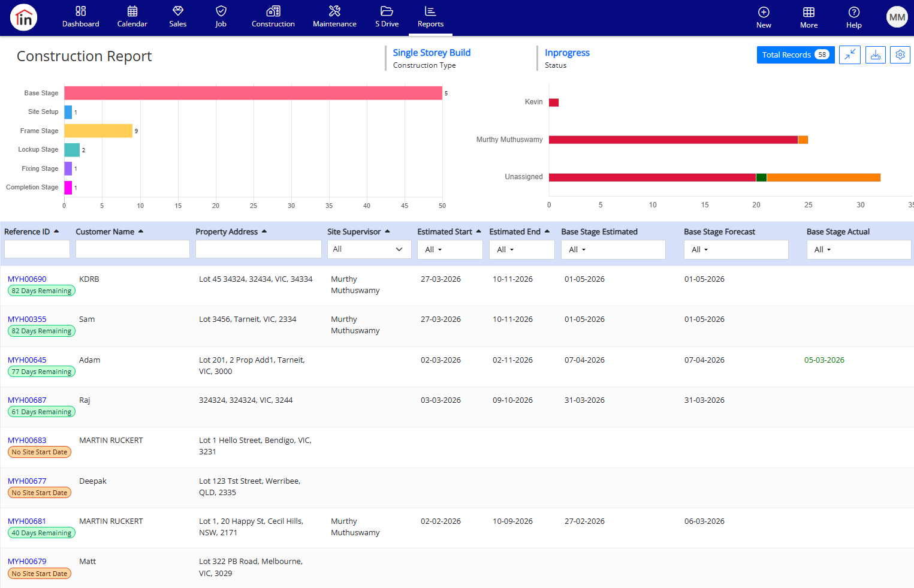Collapse charts with the shrink arrows icon
This screenshot has width=914, height=588.
click(x=850, y=55)
